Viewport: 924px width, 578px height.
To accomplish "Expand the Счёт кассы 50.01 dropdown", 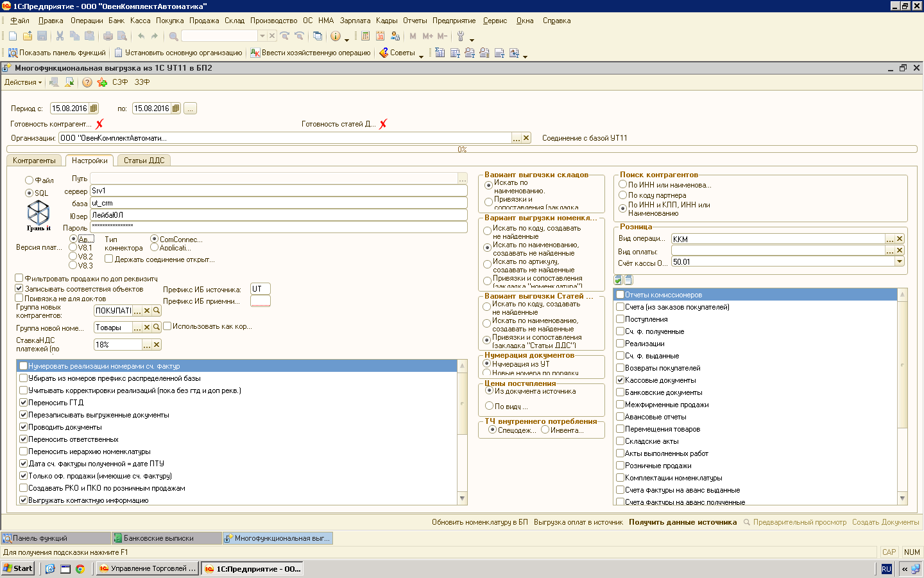I will (900, 262).
